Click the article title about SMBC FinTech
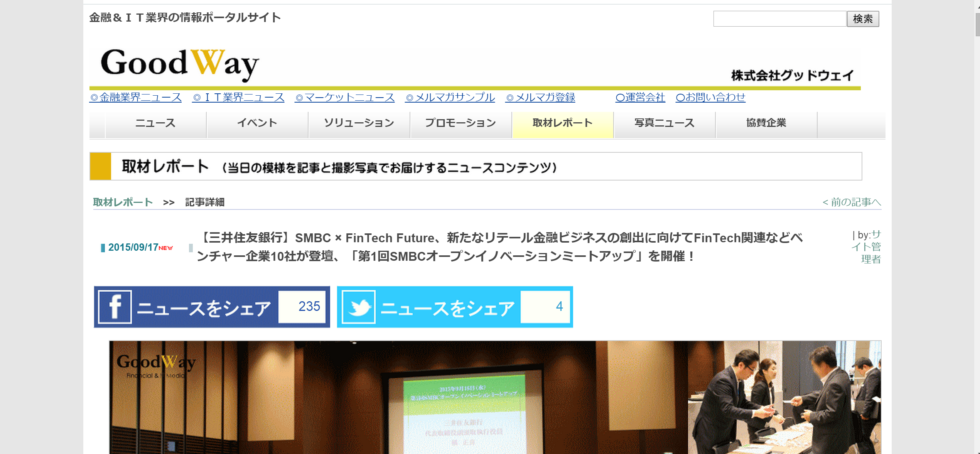 click(500, 247)
